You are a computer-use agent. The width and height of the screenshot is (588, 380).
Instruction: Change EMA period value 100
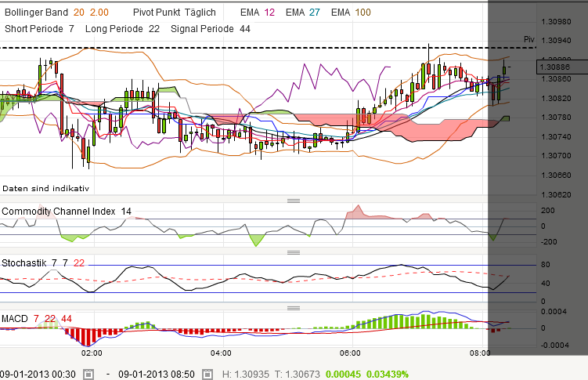[363, 13]
